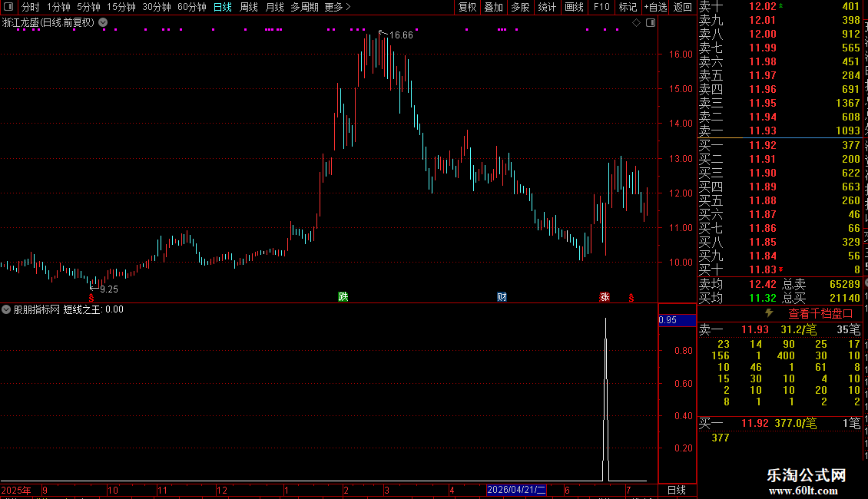Click the red 涨 event marker
Image resolution: width=868 pixels, height=499 pixels.
tap(605, 297)
